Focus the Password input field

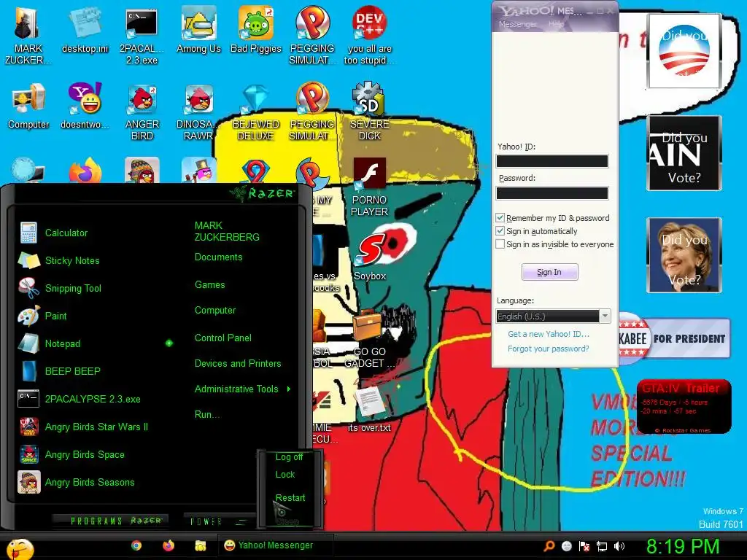pos(552,192)
